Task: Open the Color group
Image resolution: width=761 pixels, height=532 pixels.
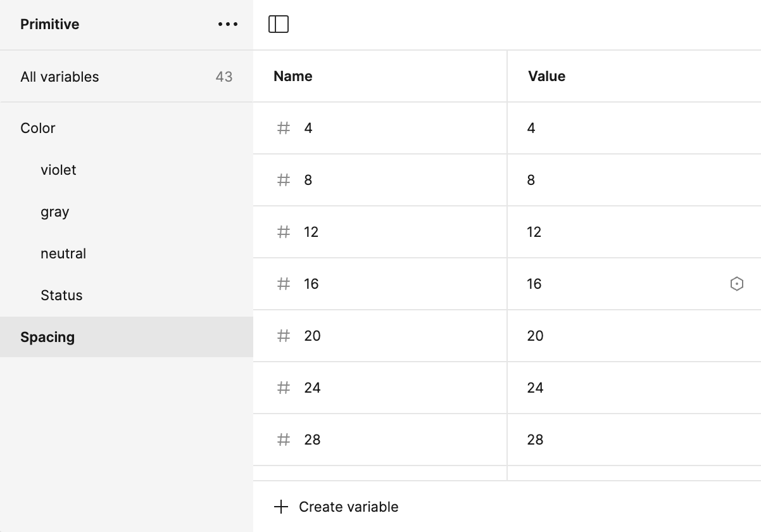Action: pos(38,128)
